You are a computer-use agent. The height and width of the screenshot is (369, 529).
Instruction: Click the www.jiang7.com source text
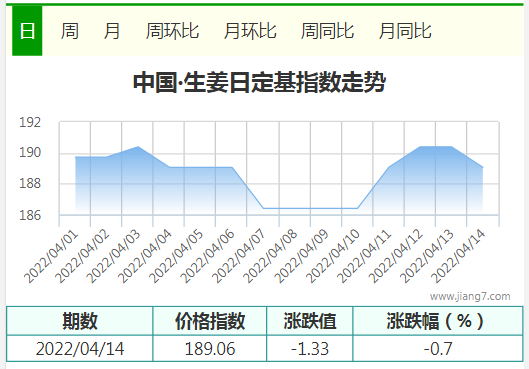pos(470,296)
